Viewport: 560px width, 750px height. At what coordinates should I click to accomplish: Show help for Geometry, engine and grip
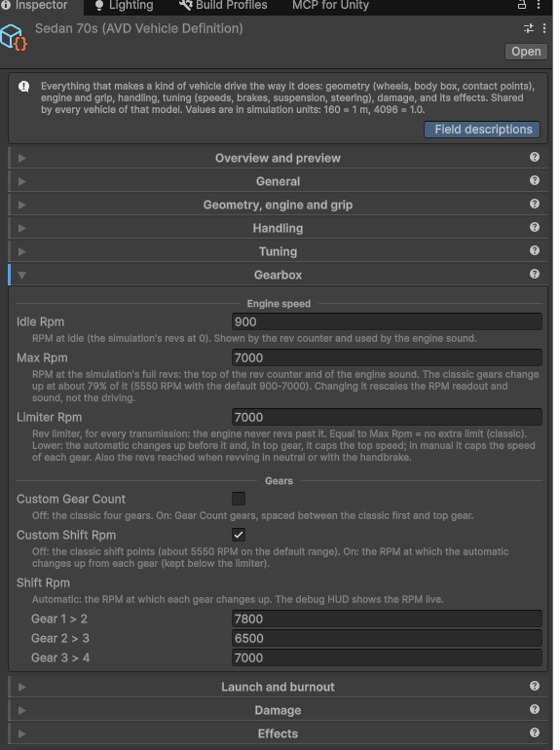[x=535, y=204]
